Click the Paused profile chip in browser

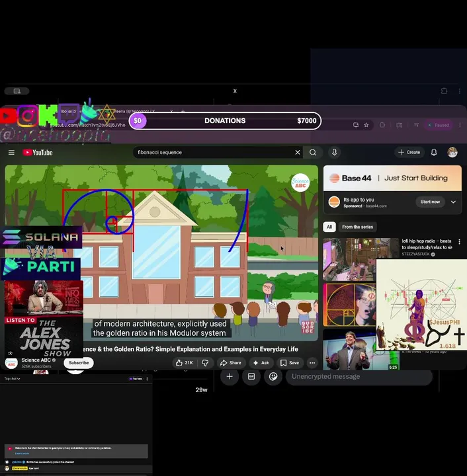click(x=439, y=125)
